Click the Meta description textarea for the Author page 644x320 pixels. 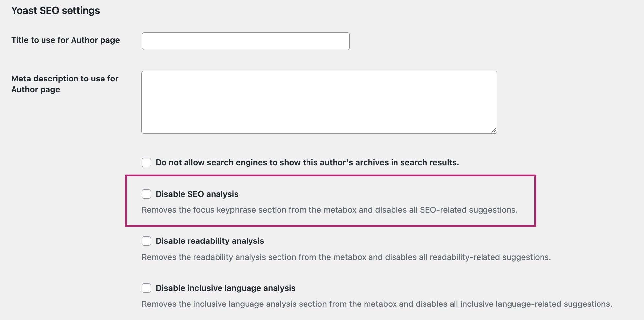[x=318, y=102]
